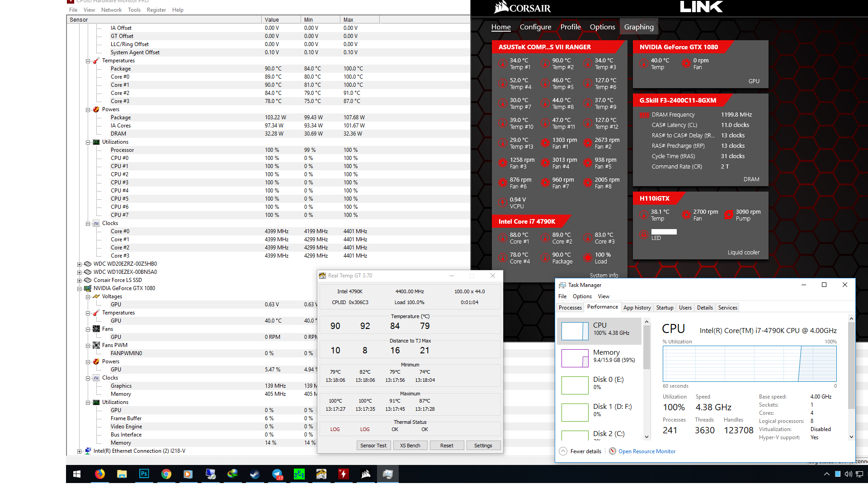Collapse the CPU Clocks group in HWMonitor
Viewport: 868px width, 488px height.
click(x=88, y=224)
